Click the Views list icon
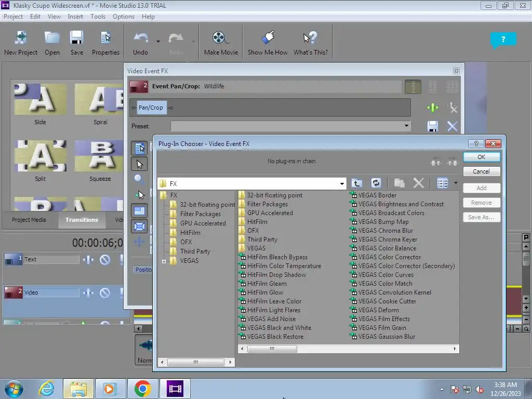Screen dimensions: 532x399 coord(443,183)
